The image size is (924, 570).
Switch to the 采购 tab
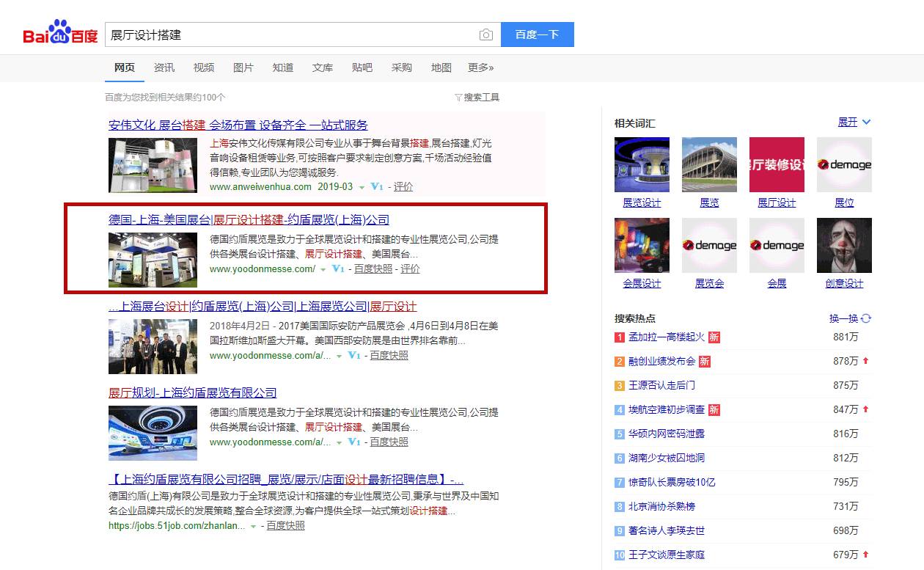click(402, 67)
